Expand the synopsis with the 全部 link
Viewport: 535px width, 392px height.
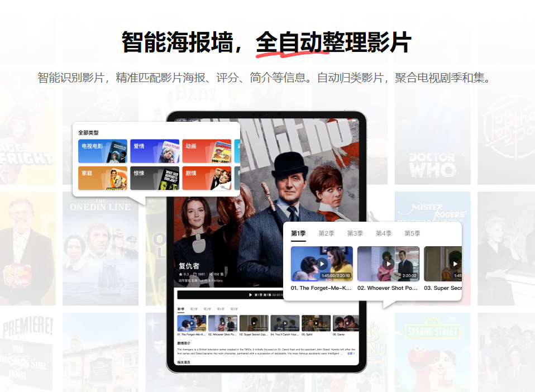click(x=351, y=353)
